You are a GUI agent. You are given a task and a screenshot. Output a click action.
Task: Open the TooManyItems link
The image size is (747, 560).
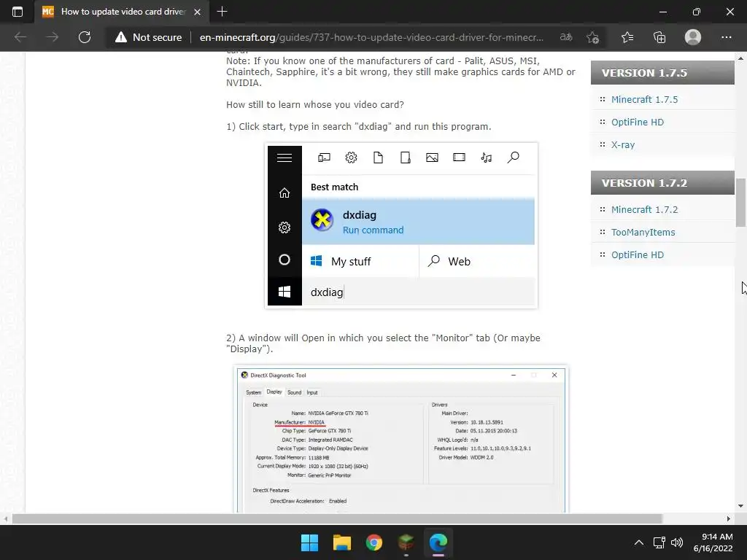click(x=643, y=233)
